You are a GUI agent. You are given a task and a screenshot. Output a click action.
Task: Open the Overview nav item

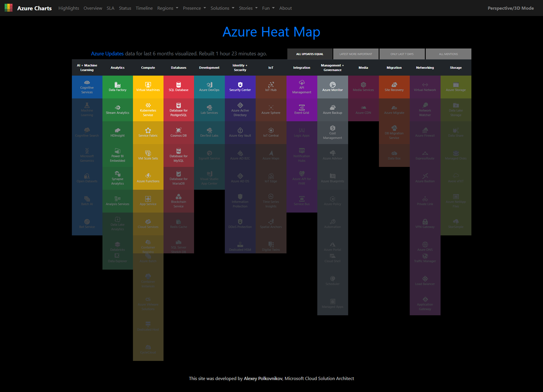pos(93,8)
